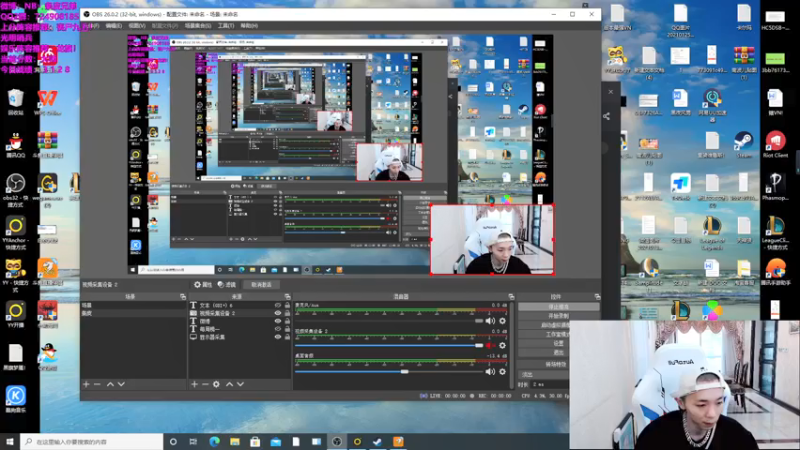This screenshot has width=800, height=450.
Task: Click the Windows taskbar search box
Action: [x=92, y=442]
